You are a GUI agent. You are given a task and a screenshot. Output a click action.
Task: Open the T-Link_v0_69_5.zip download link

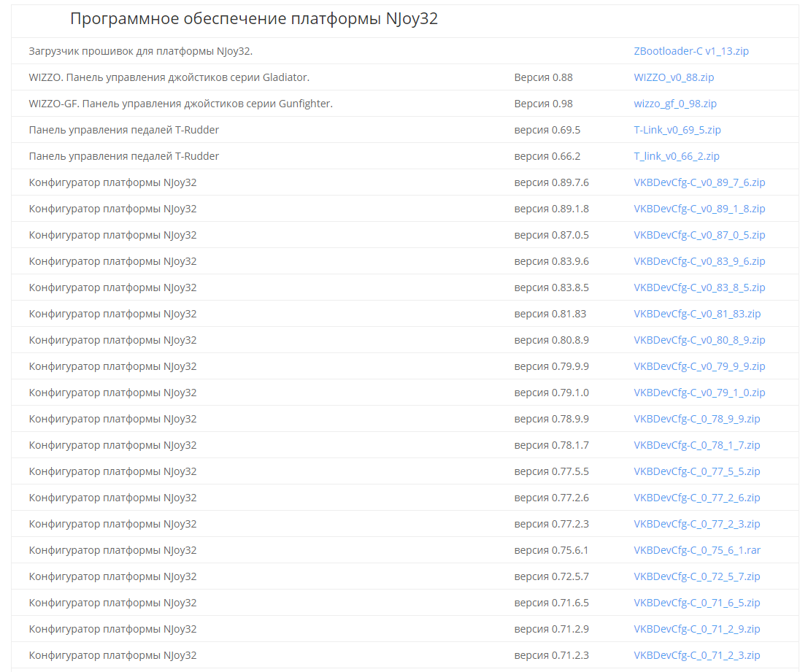pos(677,130)
